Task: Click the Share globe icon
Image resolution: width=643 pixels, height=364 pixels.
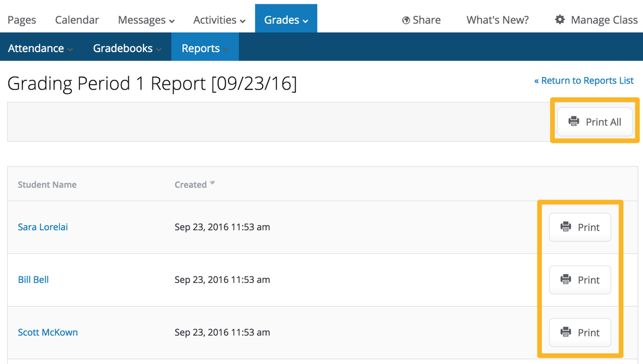Action: point(406,21)
